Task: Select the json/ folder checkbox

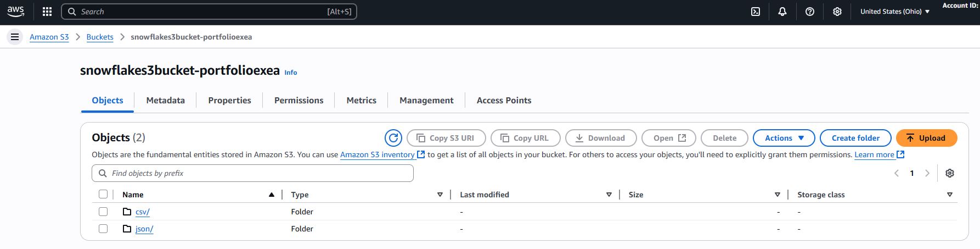Action: (103, 229)
